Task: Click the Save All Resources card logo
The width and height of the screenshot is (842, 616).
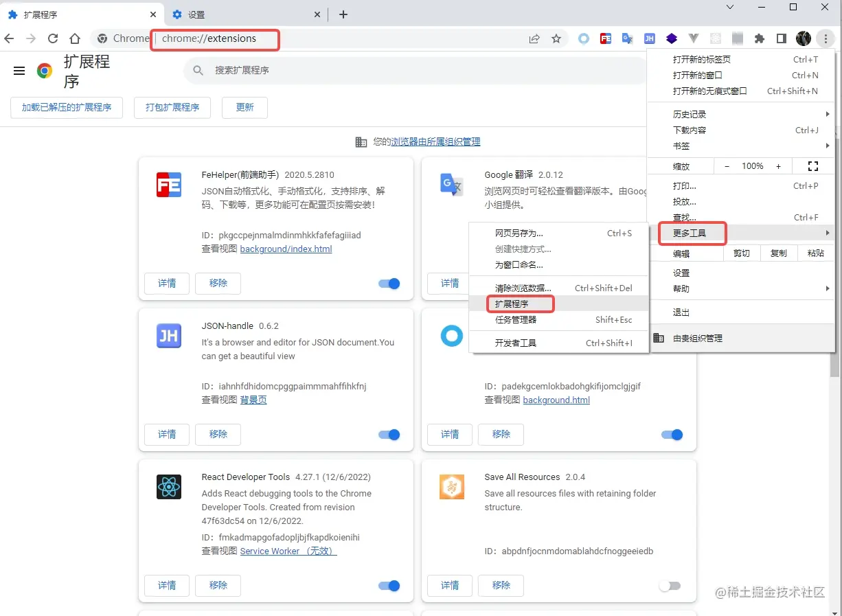Action: click(452, 487)
